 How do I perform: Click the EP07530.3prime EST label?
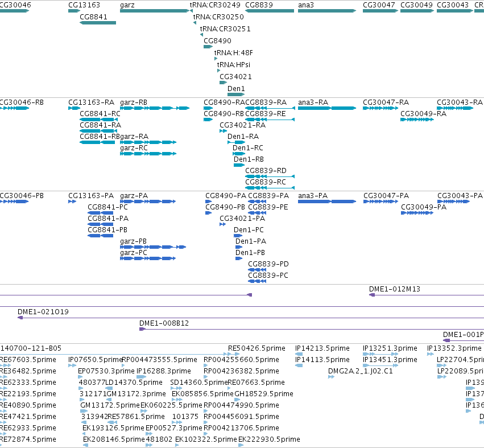(106, 371)
